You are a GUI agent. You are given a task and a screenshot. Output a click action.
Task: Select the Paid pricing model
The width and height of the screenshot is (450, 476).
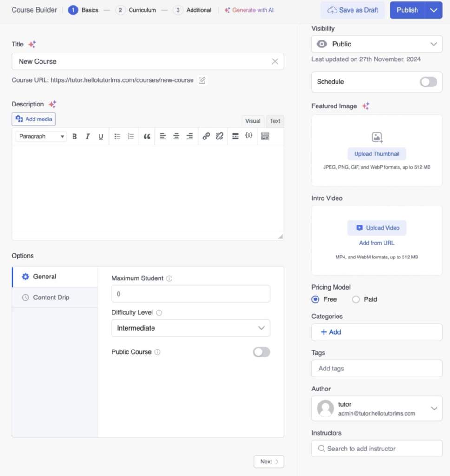[356, 299]
